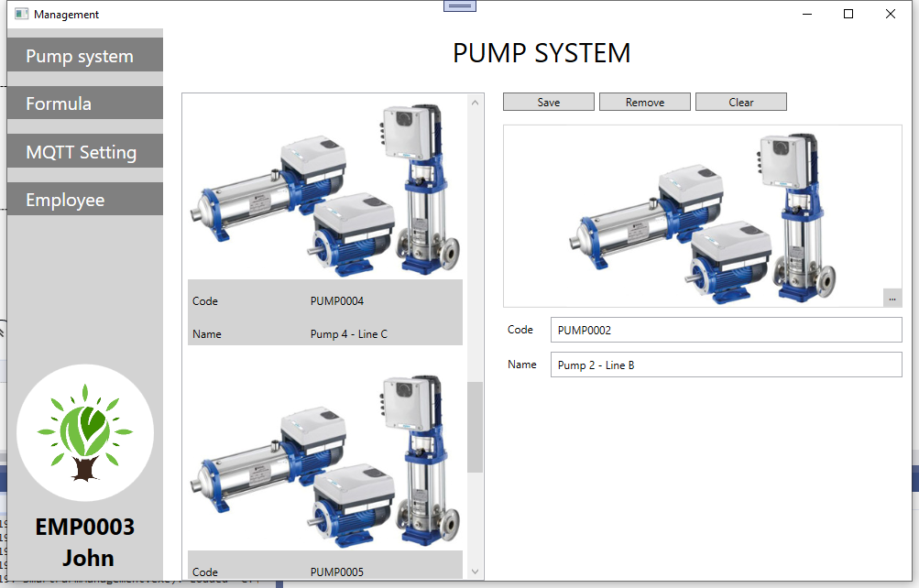Click the Management window app icon
The height and width of the screenshot is (588, 919).
click(x=22, y=14)
